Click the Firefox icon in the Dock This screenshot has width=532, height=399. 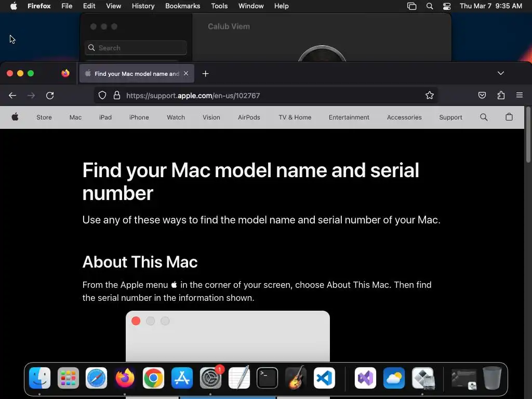tap(125, 378)
